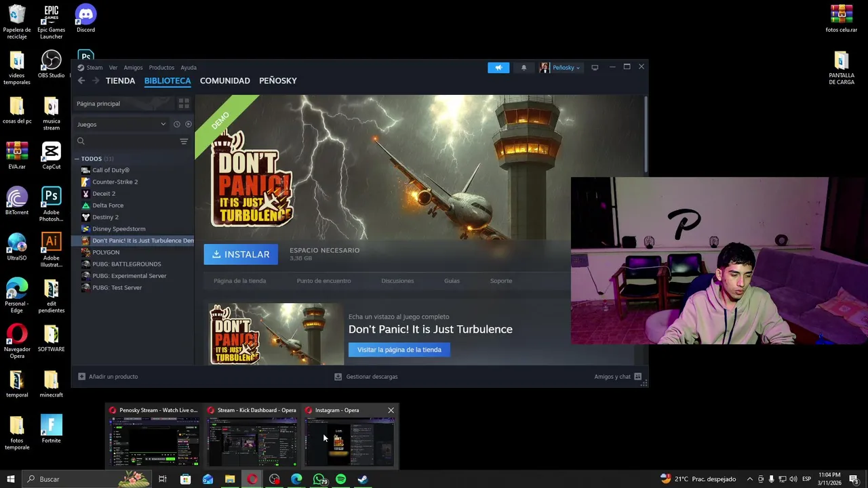Open Amigos y chat panel
Image resolution: width=868 pixels, height=488 pixels.
pos(618,376)
